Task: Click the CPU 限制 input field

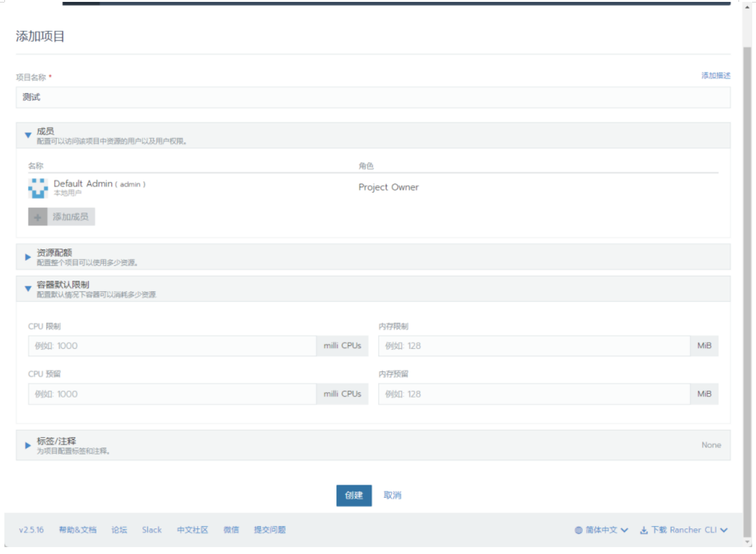Action: coord(172,346)
